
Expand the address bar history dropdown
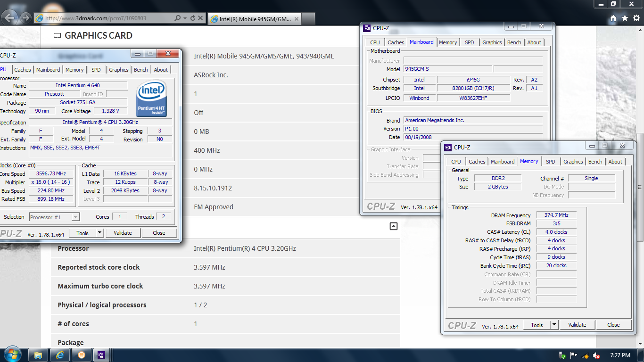click(x=185, y=18)
